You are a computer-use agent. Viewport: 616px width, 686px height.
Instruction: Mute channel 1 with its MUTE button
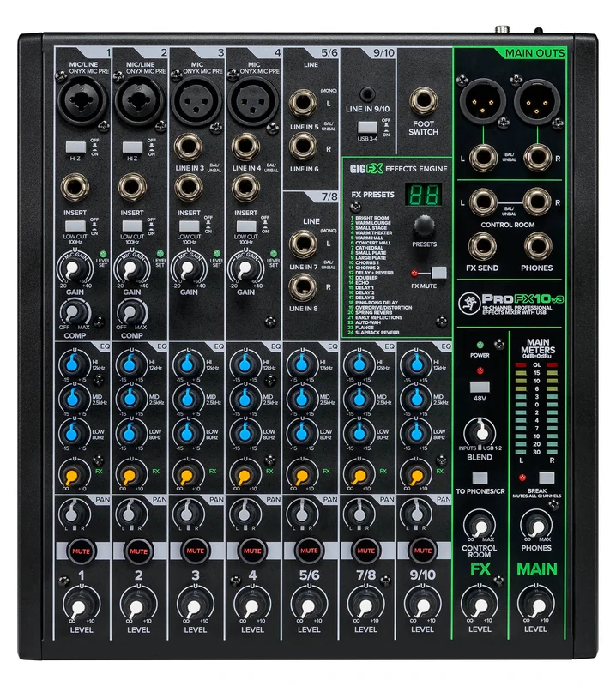[x=81, y=551]
